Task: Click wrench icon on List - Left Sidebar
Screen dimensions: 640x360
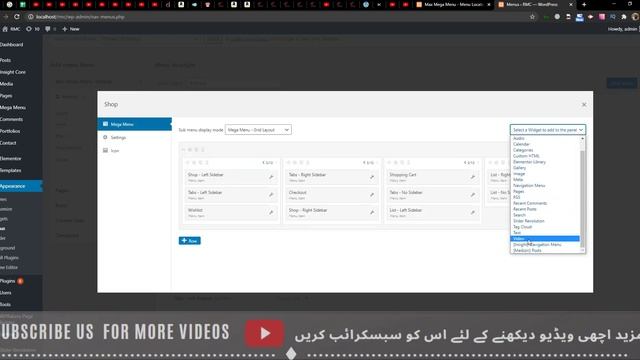Action: pos(473,212)
